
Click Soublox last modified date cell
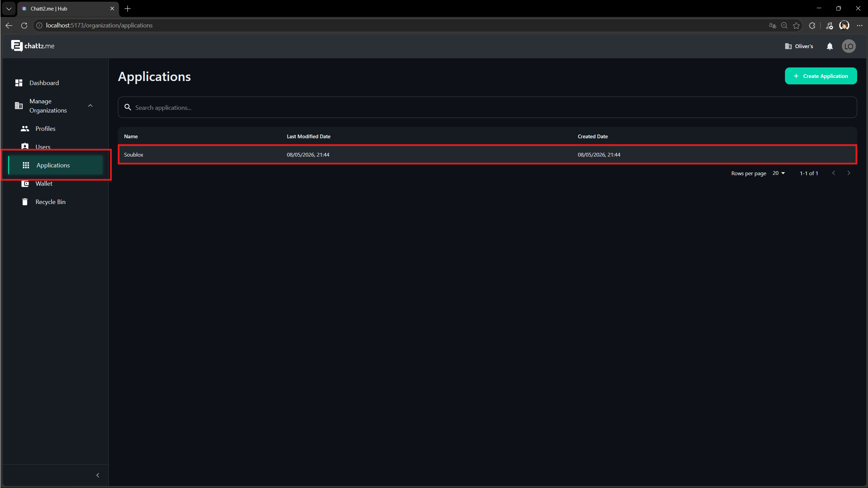308,155
